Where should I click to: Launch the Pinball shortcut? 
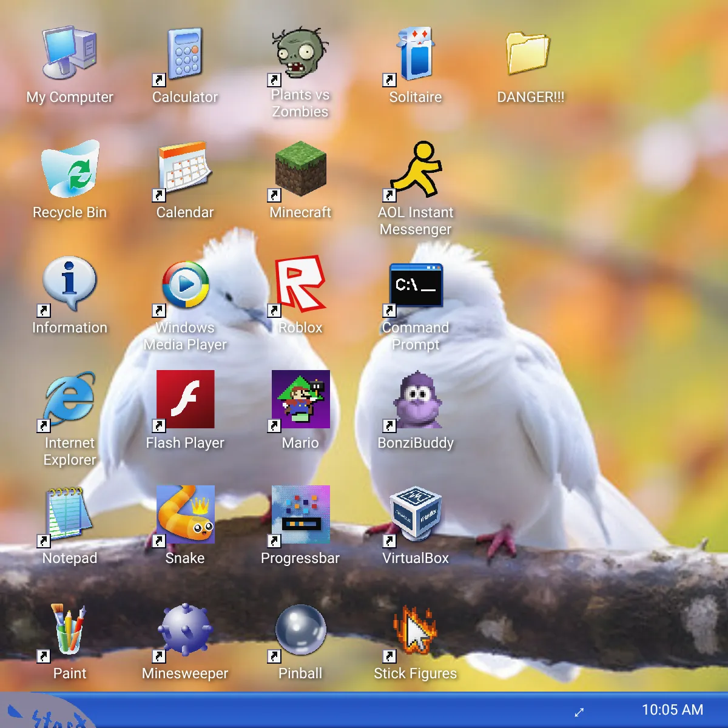point(300,630)
